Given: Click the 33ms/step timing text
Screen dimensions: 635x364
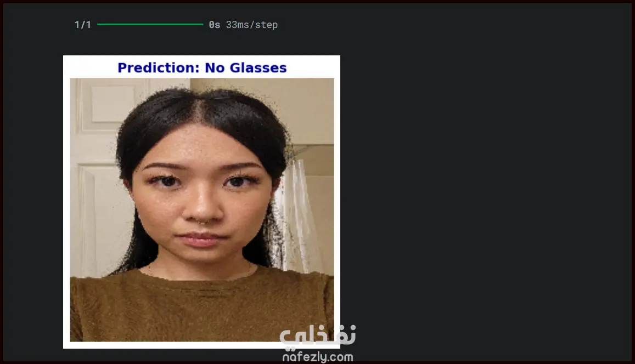Looking at the screenshot, I should 251,25.
